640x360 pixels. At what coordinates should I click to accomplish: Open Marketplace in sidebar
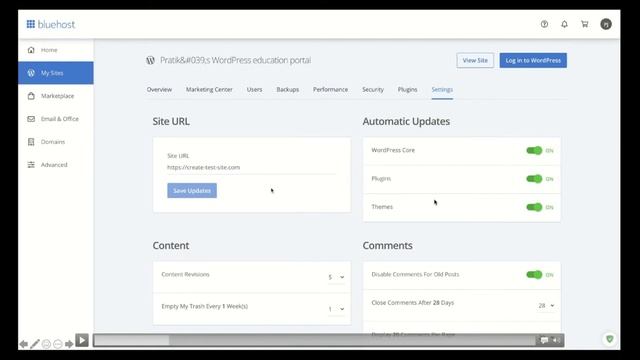(56, 96)
